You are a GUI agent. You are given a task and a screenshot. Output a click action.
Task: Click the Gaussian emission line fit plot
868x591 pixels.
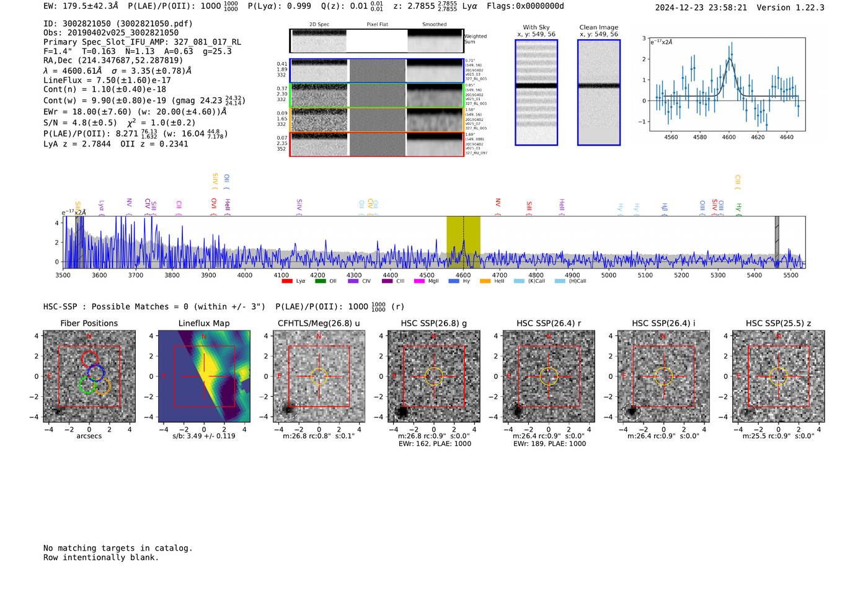click(727, 84)
